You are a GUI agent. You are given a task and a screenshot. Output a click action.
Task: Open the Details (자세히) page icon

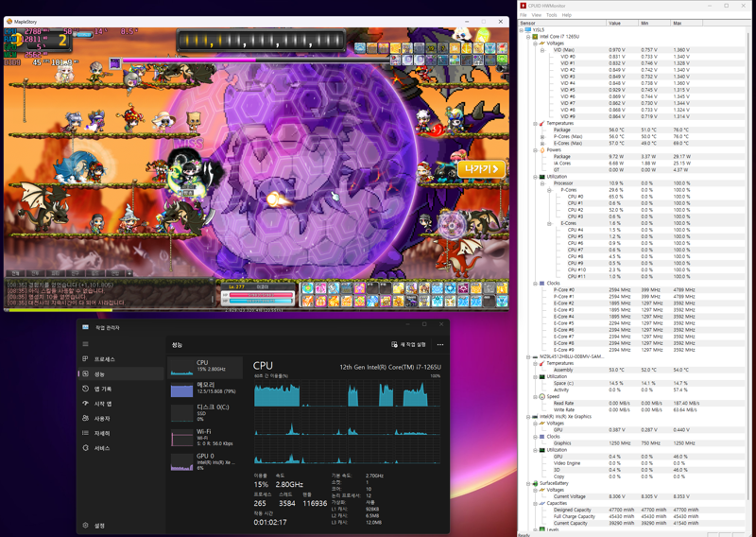pyautogui.click(x=85, y=433)
